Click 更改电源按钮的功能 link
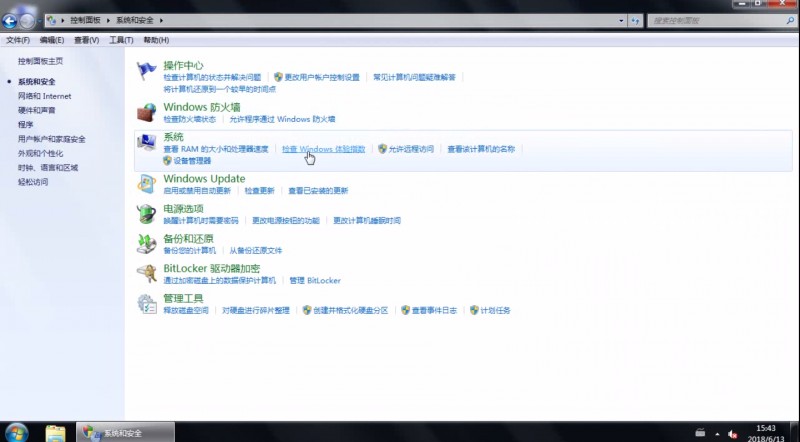800x442 pixels. 286,221
